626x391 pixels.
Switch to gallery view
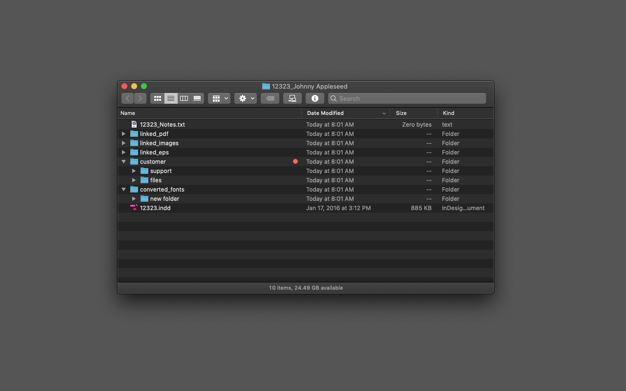[x=197, y=98]
